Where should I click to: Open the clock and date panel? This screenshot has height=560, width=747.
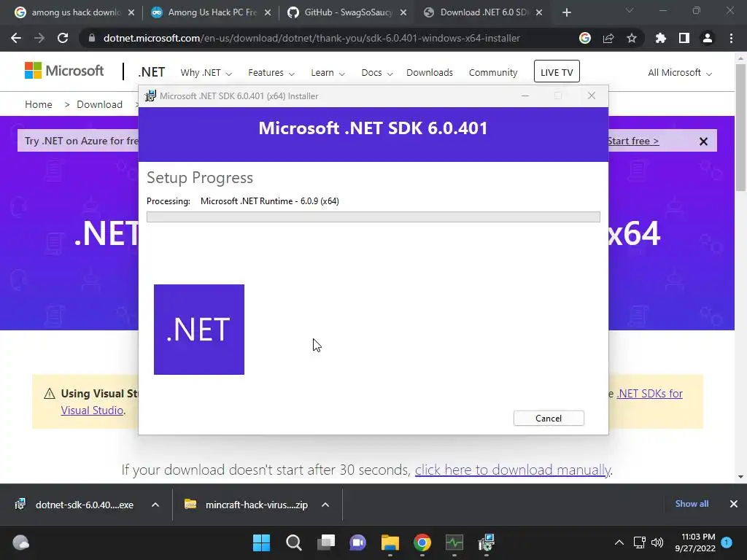[695, 542]
